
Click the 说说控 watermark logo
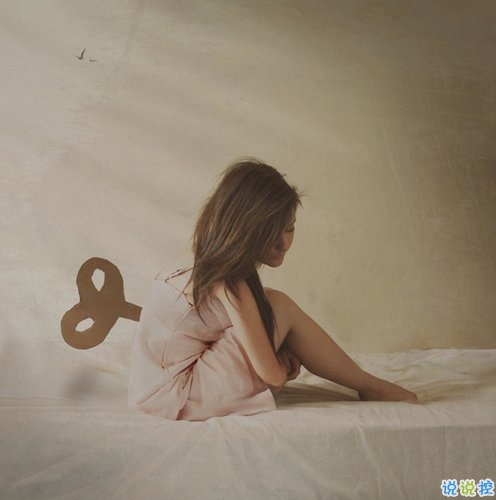(x=468, y=488)
